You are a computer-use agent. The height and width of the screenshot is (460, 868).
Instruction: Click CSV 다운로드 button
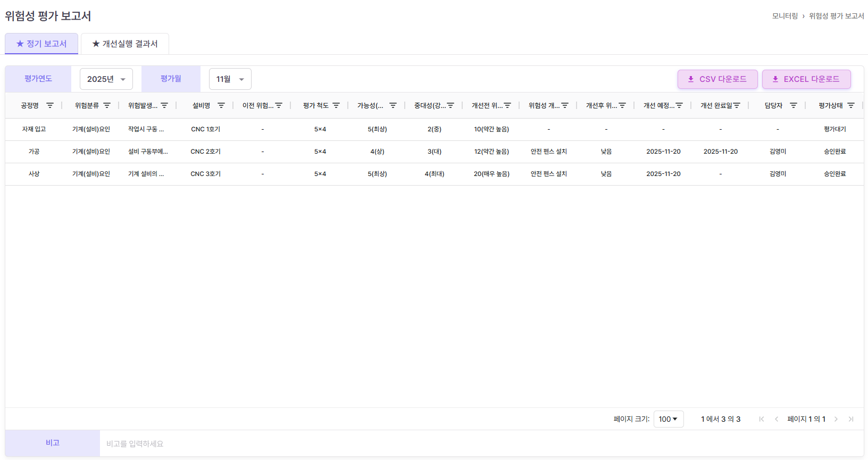tap(717, 79)
